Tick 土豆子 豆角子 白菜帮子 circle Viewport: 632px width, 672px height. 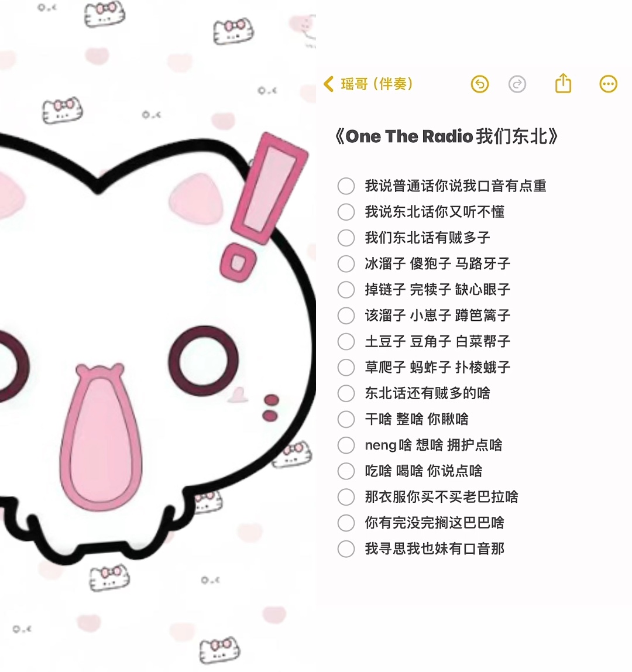click(346, 342)
